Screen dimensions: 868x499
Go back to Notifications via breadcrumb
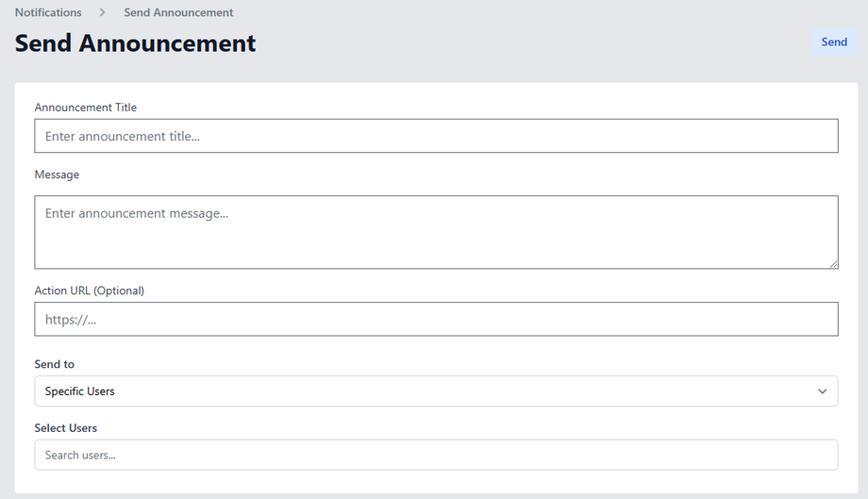tap(48, 13)
